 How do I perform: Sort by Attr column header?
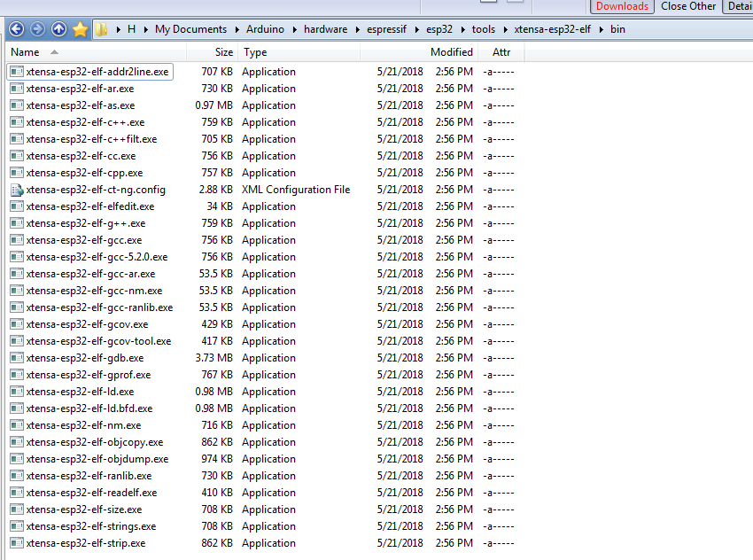tap(501, 52)
